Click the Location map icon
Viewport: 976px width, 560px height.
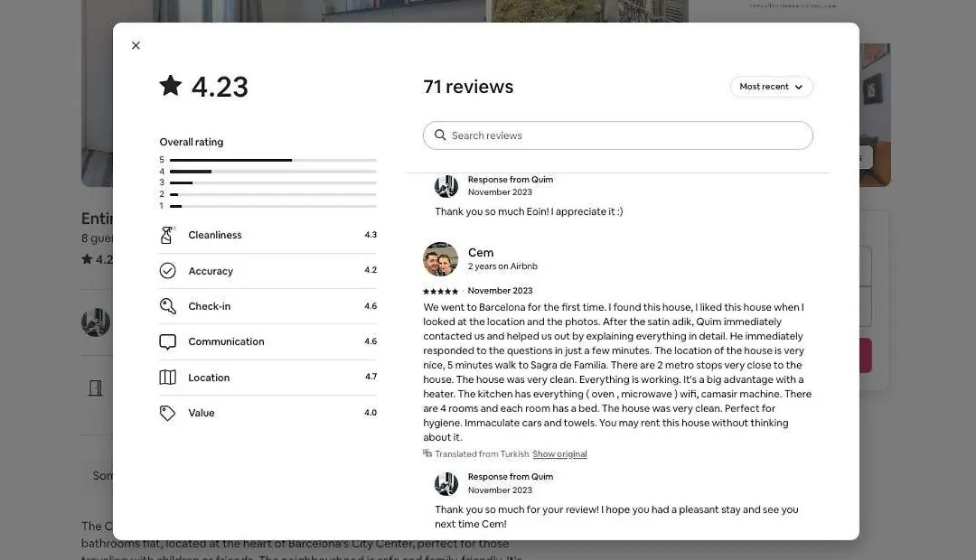167,377
